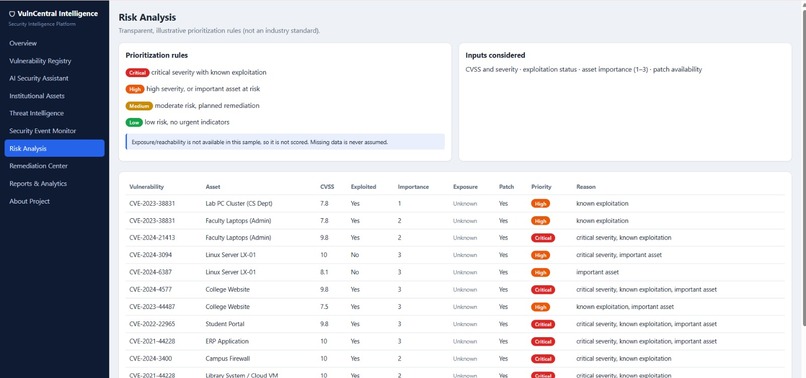Viewport: 806px width, 378px height.
Task: Click Exposure Unknown in CVE-2024-3400 row
Action: (x=465, y=358)
